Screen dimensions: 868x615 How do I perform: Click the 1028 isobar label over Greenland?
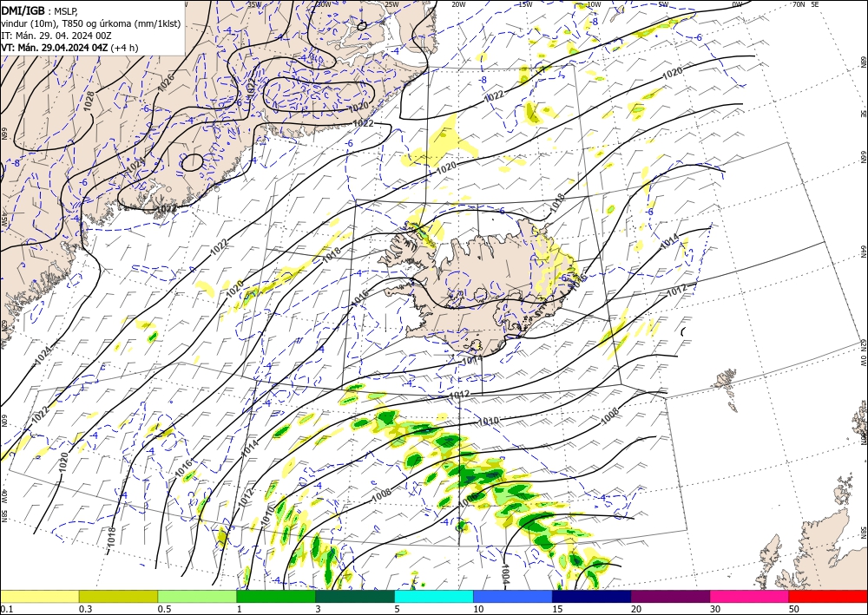(x=88, y=101)
